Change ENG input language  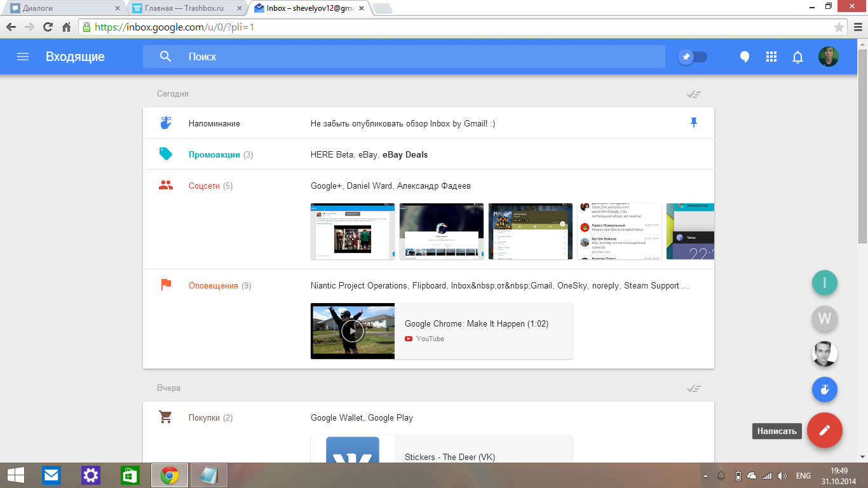[803, 476]
